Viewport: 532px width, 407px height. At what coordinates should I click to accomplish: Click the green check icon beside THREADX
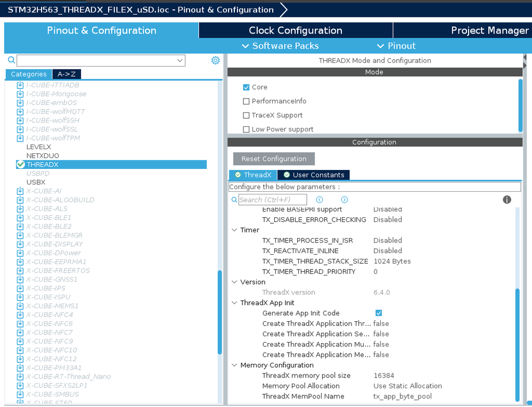point(21,164)
